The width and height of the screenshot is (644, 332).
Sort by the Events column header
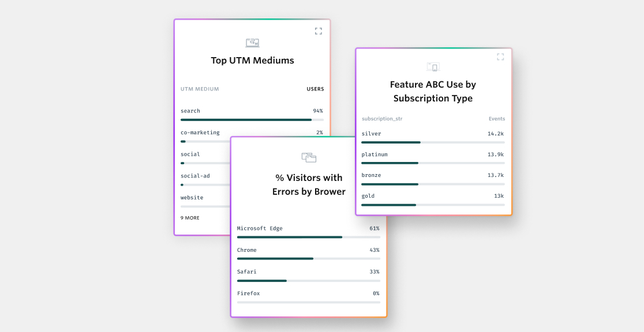[x=496, y=119]
